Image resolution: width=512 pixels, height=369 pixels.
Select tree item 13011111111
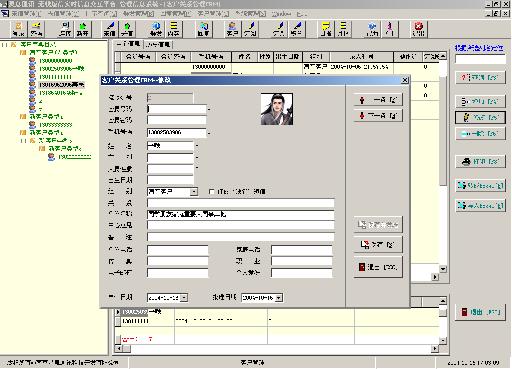55,77
